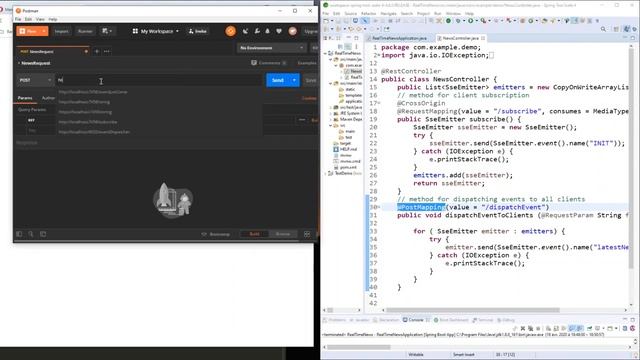Collapse the subscribe method at line 17
640x360 pixels.
[378, 103]
